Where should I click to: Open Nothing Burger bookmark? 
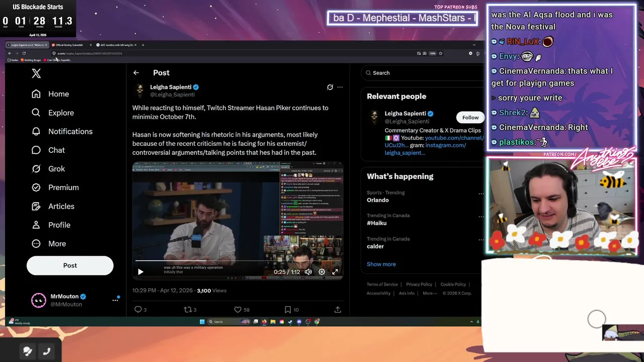31,60
